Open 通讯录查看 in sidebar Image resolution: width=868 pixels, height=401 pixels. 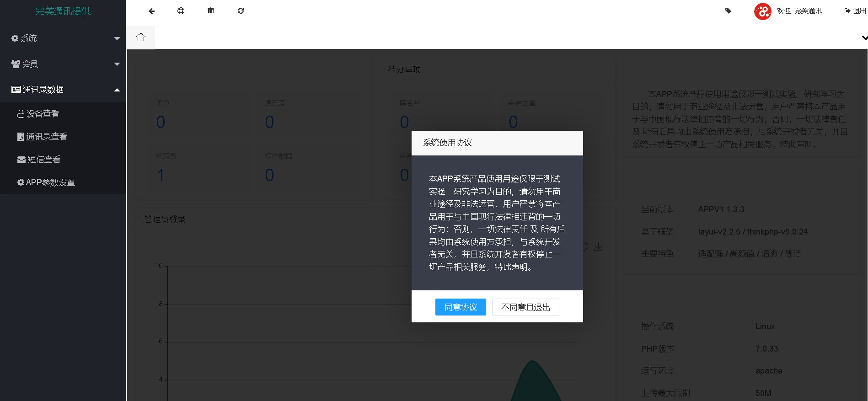pos(63,137)
